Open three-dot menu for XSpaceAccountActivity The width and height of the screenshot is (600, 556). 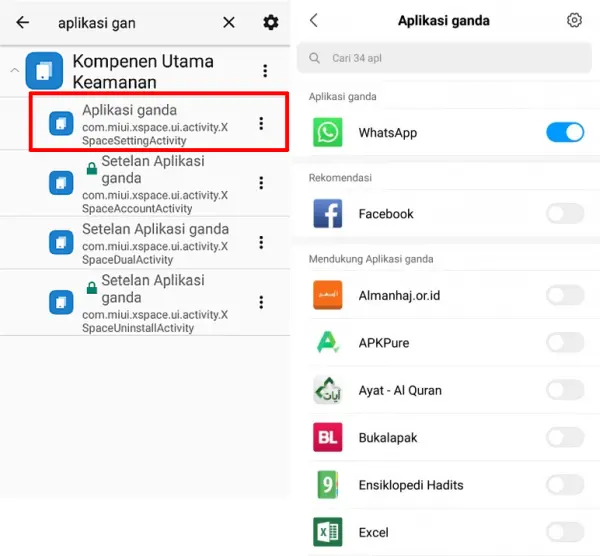click(x=261, y=183)
